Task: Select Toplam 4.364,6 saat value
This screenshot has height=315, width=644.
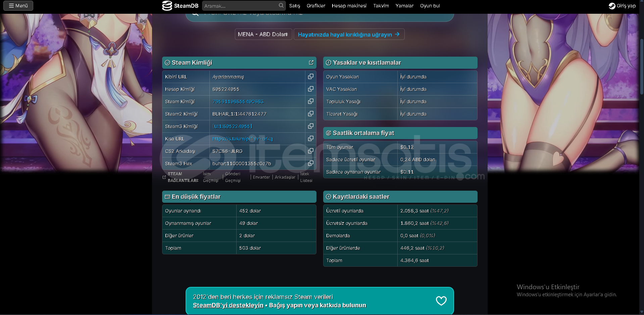Action: click(x=414, y=260)
